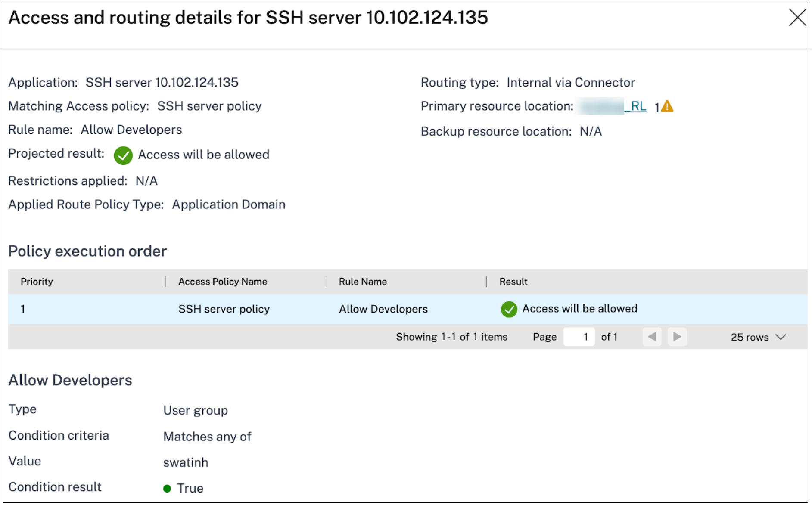812x505 pixels.
Task: Sort by the Access Policy Name column header
Action: click(223, 282)
